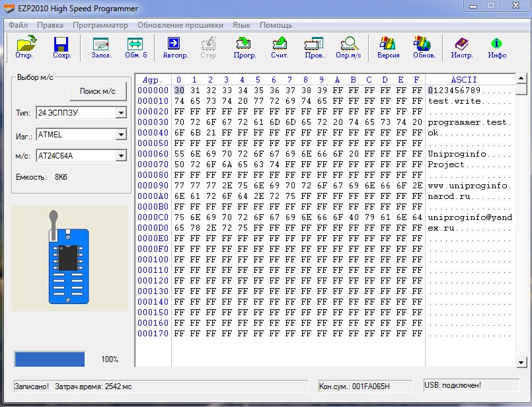The image size is (532, 407).
Task: Close the EZP2010 window
Action: coord(515,6)
